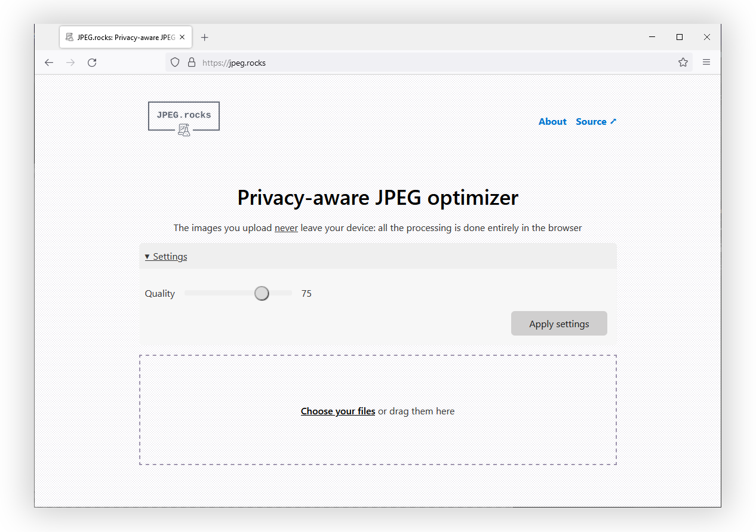Click the tracking protection shield icon
The height and width of the screenshot is (532, 756).
174,62
